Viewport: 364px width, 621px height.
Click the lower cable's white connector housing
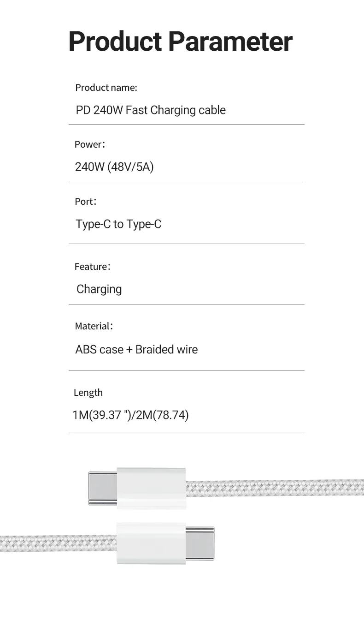tap(151, 543)
